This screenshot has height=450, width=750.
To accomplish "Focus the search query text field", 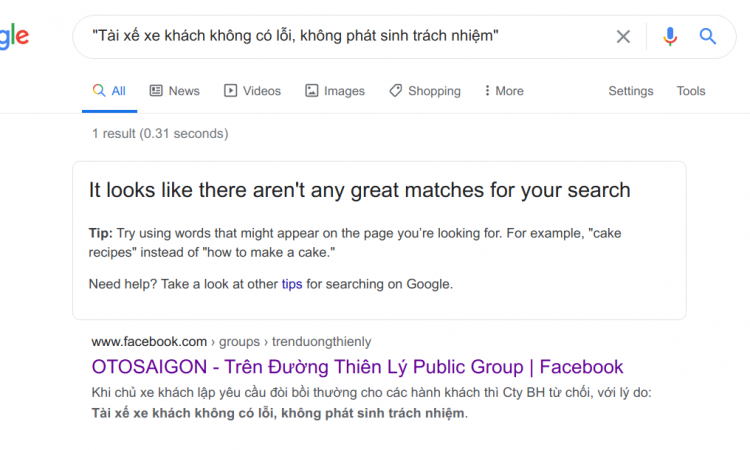I will click(x=343, y=36).
